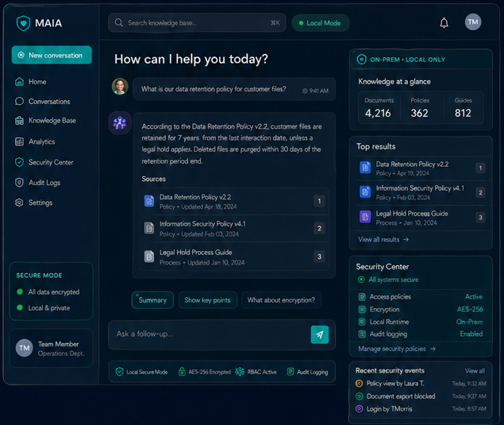The image size is (504, 425).
Task: Click blue document icon in Sources list
Action: point(149,201)
